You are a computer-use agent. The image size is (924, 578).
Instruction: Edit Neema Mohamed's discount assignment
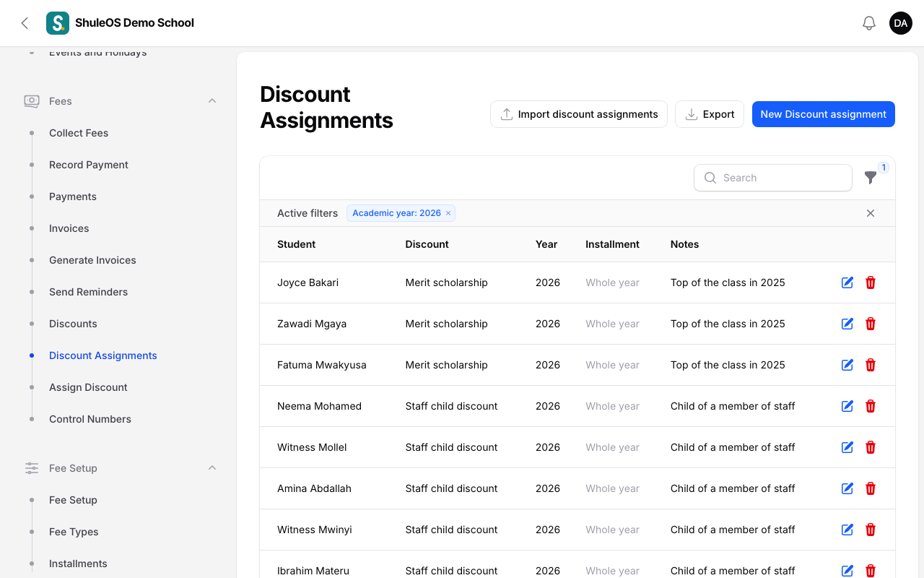tap(847, 406)
